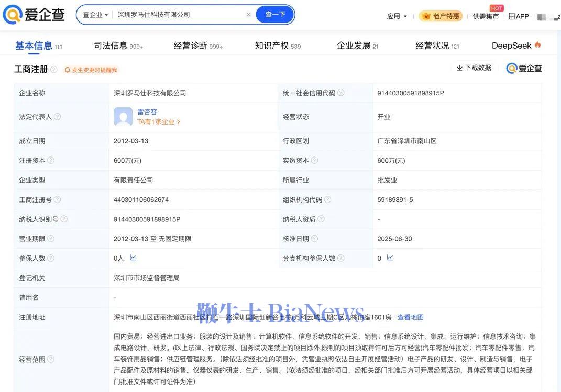Click the help icon next to 工商注册
561x392 pixels.
[53, 69]
